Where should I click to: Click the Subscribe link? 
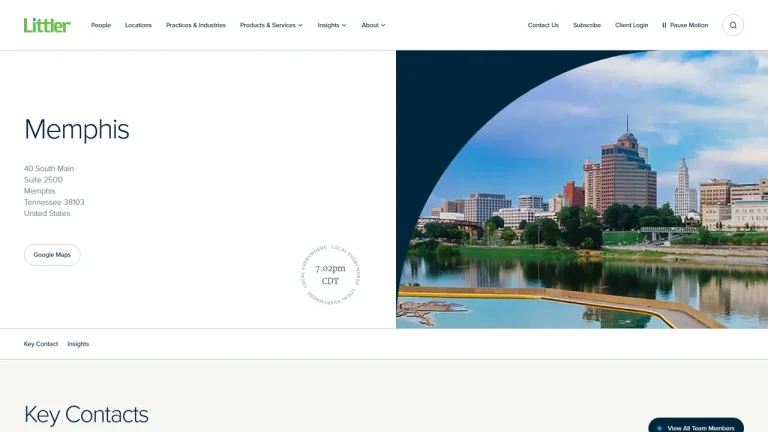587,25
